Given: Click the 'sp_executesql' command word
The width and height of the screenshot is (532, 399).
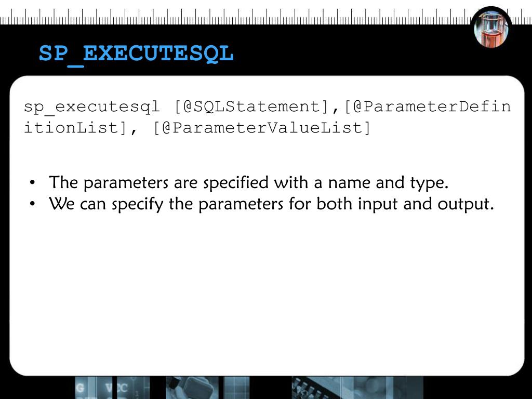Looking at the screenshot, I should [91, 107].
